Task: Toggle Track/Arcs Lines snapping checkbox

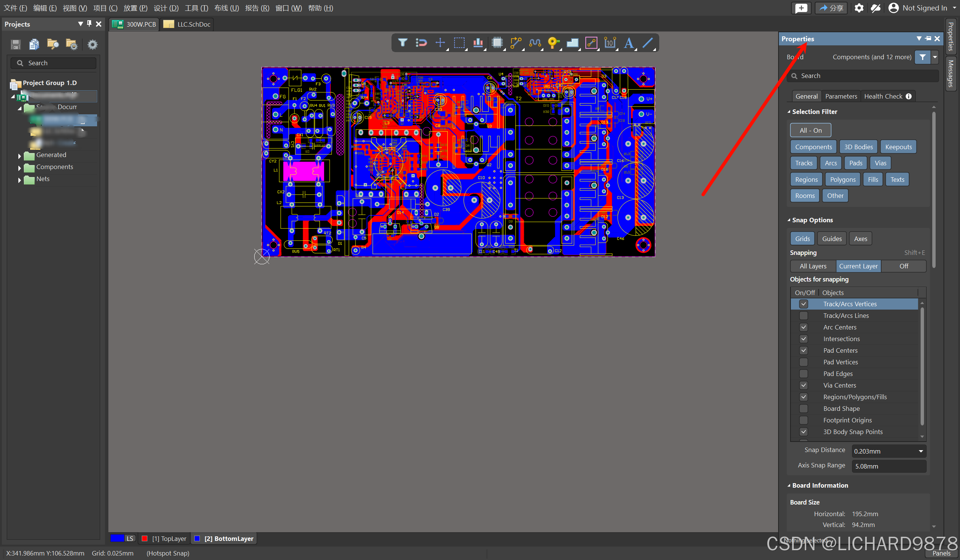Action: point(803,316)
